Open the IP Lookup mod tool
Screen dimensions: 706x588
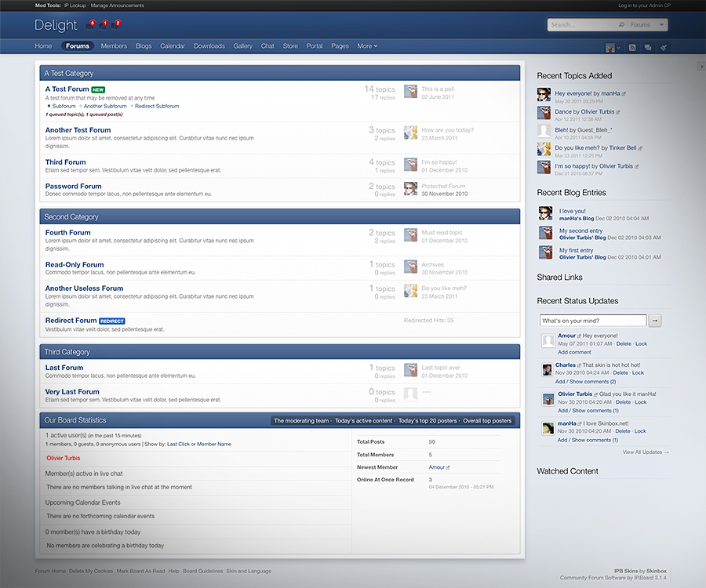tap(74, 5)
